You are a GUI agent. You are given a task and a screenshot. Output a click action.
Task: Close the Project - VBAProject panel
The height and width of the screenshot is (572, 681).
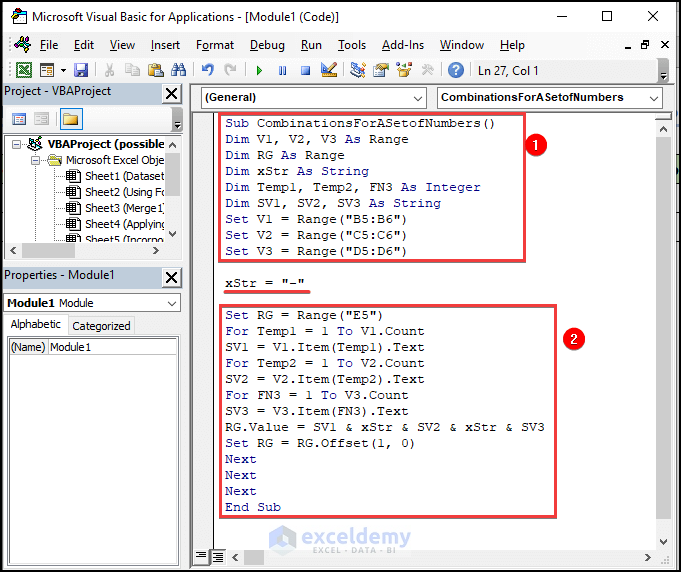tap(172, 93)
